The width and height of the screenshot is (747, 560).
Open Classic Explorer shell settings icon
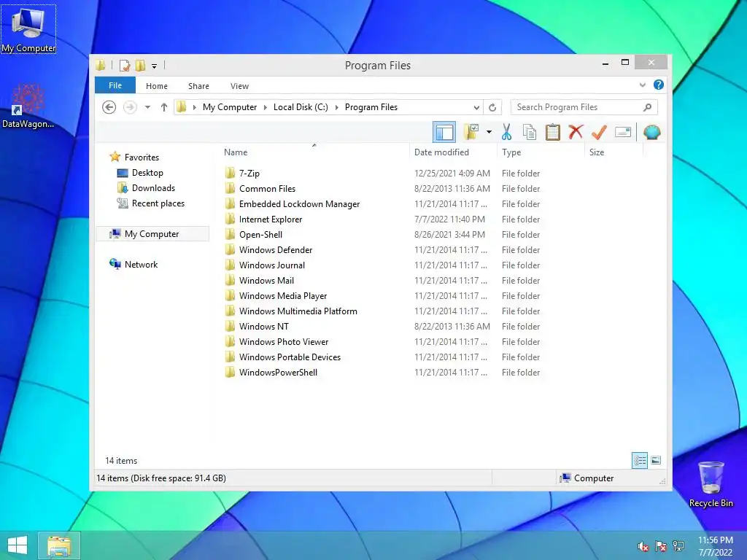[651, 132]
